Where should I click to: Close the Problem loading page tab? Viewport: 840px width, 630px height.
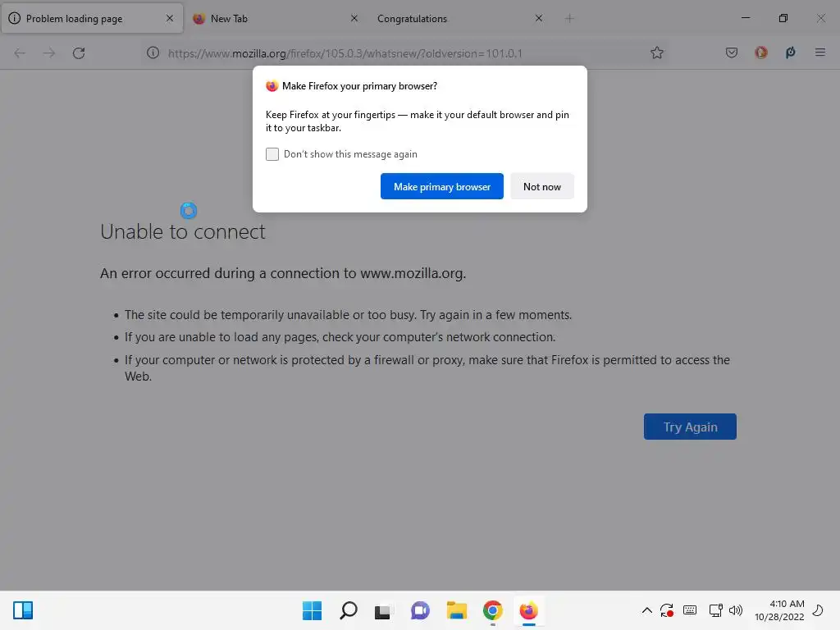click(x=170, y=18)
